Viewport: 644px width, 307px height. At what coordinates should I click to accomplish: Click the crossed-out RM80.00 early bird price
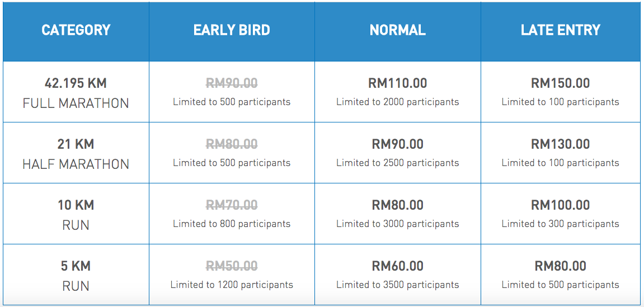232,144
